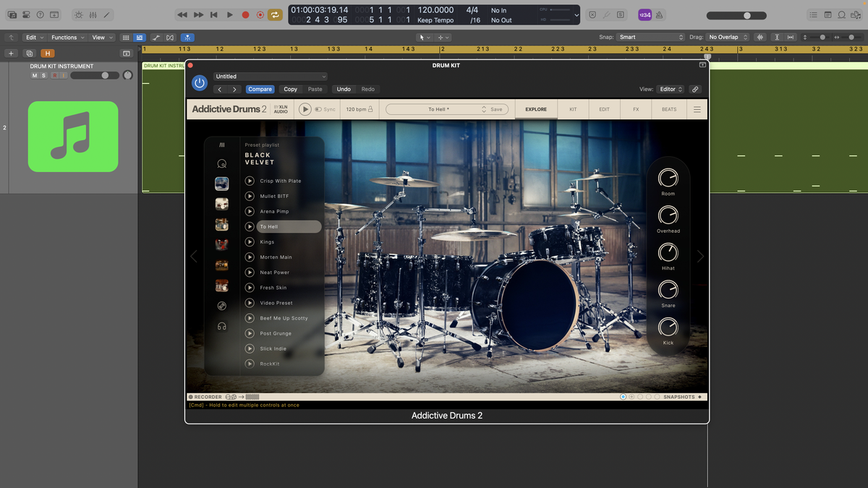Open the Untitled preset dropdown

pyautogui.click(x=270, y=76)
